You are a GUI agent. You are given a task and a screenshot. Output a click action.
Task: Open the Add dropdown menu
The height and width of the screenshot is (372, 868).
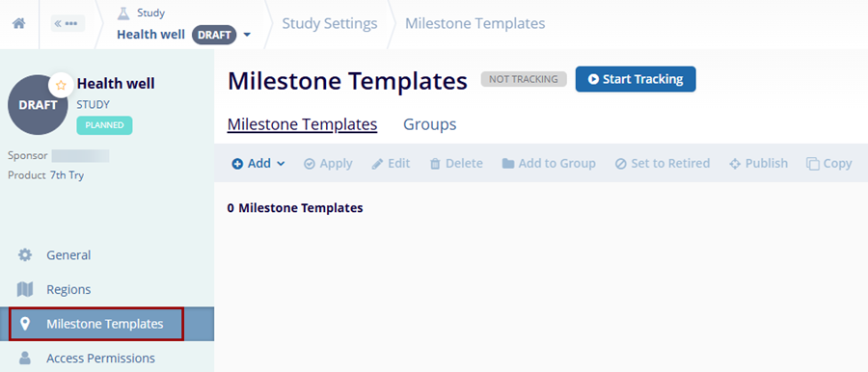point(258,163)
